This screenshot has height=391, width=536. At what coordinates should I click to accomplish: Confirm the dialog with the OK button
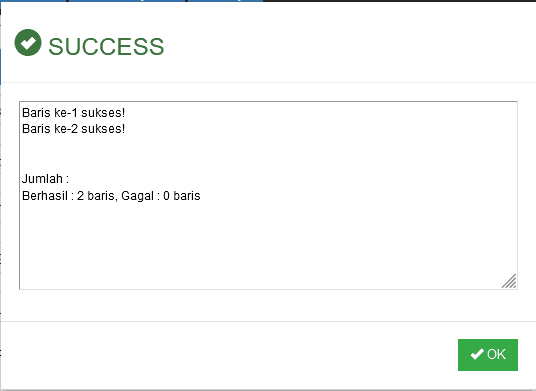pyautogui.click(x=488, y=355)
